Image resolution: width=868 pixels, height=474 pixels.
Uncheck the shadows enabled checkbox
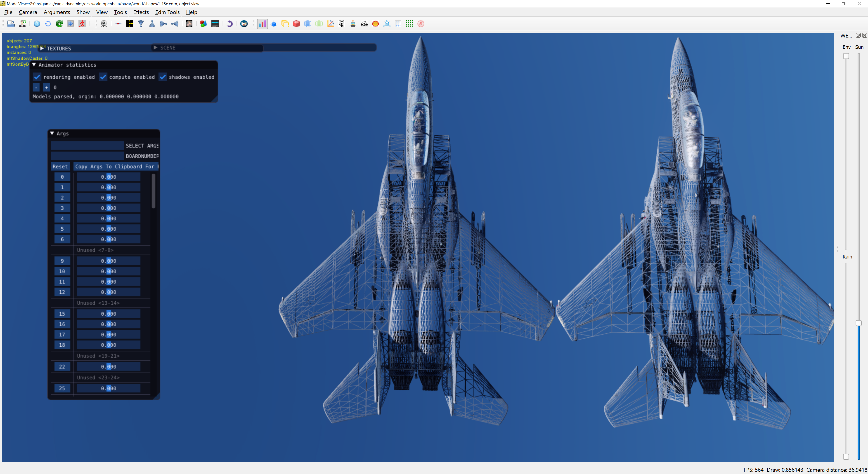[162, 77]
